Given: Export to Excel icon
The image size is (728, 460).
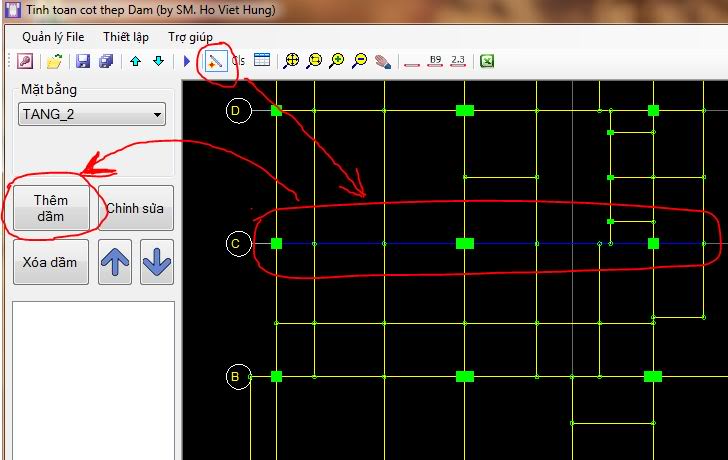Looking at the screenshot, I should click(x=487, y=61).
